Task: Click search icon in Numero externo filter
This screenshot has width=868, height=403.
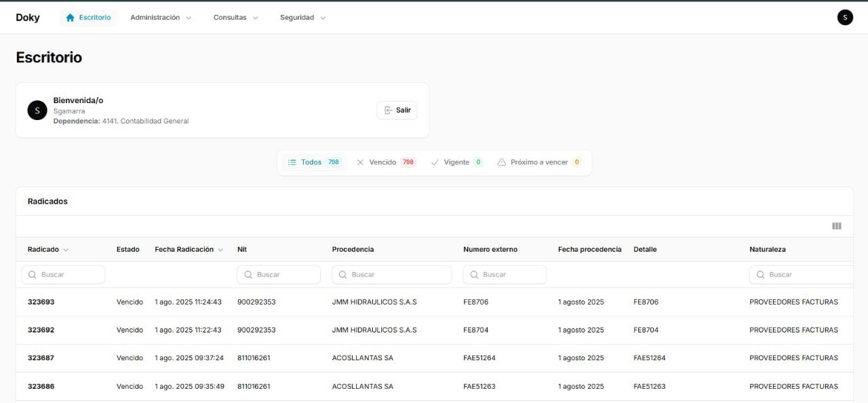Action: click(475, 275)
